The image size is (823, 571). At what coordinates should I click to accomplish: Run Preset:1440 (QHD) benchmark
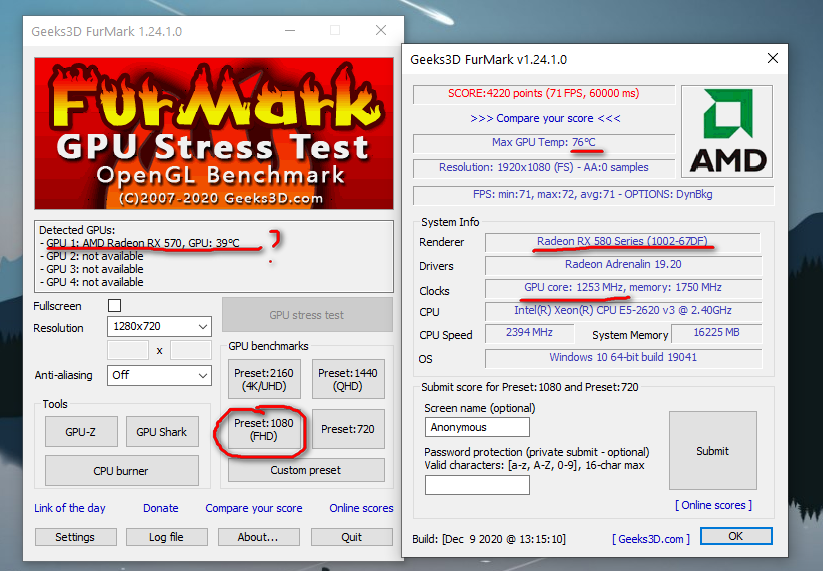click(348, 379)
